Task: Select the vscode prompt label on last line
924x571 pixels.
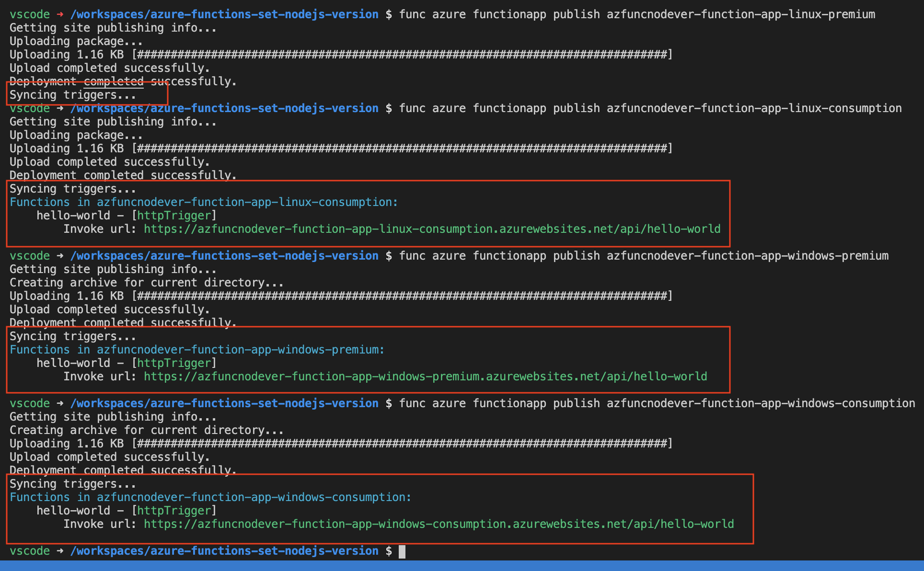Action: tap(29, 550)
